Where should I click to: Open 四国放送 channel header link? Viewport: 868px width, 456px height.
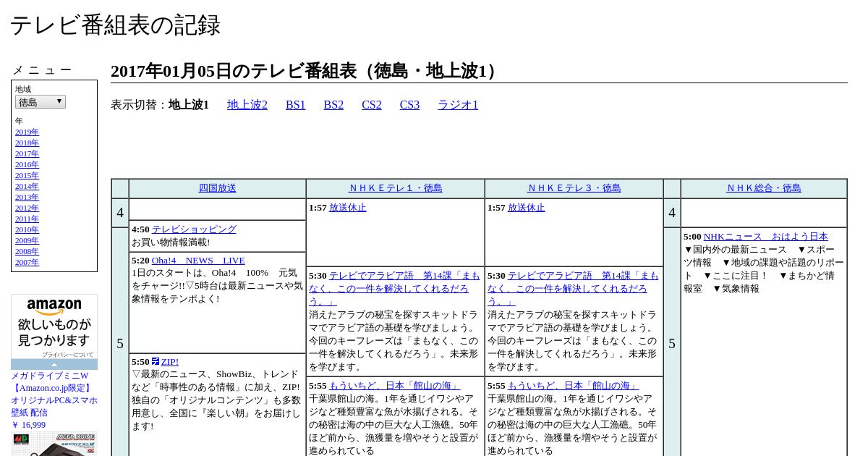[218, 188]
